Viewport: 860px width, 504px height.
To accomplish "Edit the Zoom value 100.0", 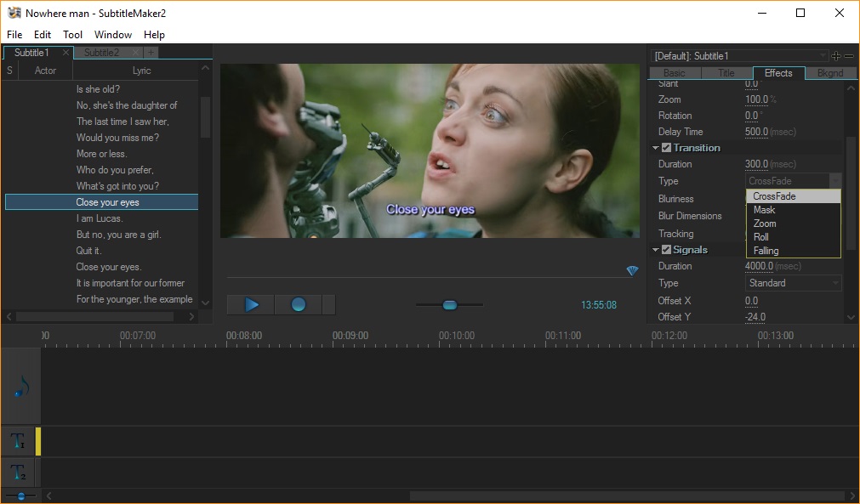I will (x=756, y=99).
